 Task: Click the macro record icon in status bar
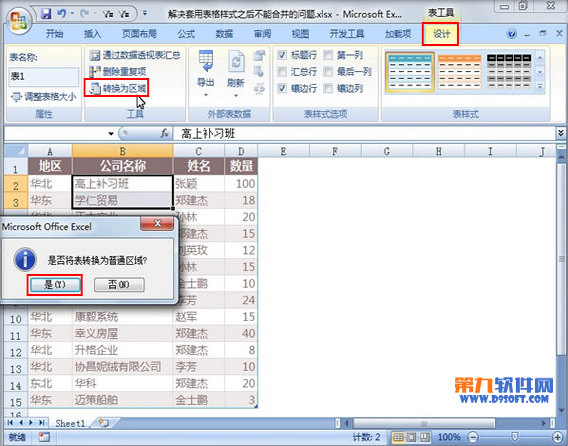(44, 437)
